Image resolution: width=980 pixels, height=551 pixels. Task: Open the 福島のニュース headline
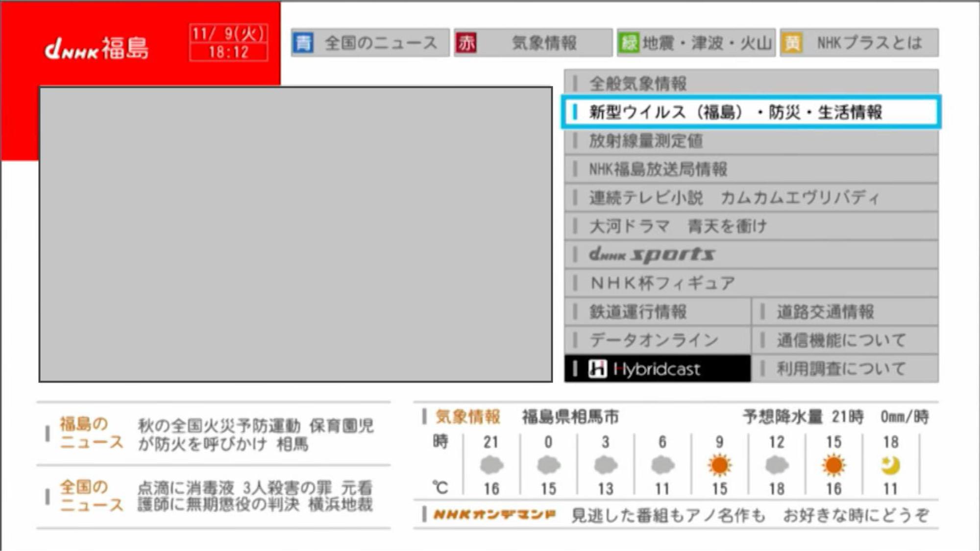click(x=255, y=434)
